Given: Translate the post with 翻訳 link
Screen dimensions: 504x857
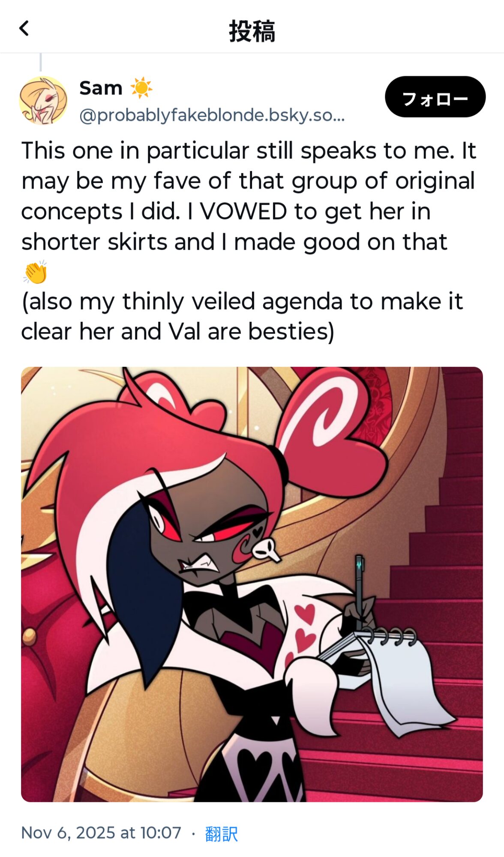Looking at the screenshot, I should [x=221, y=833].
